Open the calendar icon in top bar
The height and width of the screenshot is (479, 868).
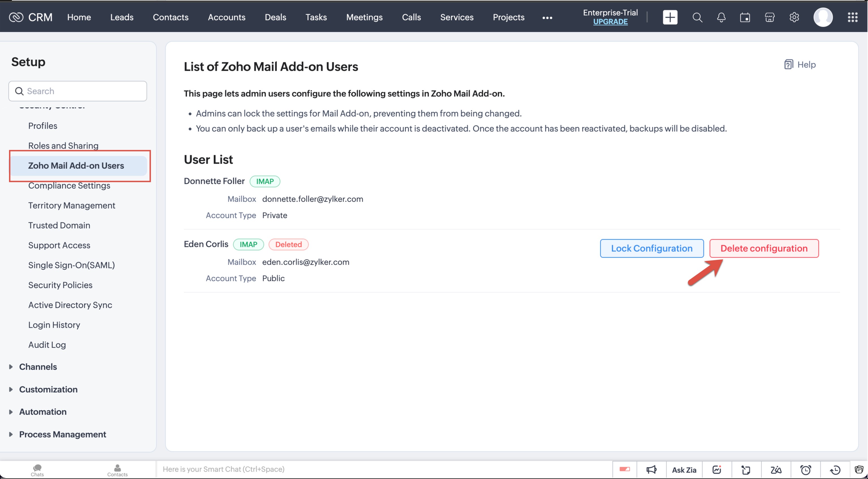click(745, 17)
